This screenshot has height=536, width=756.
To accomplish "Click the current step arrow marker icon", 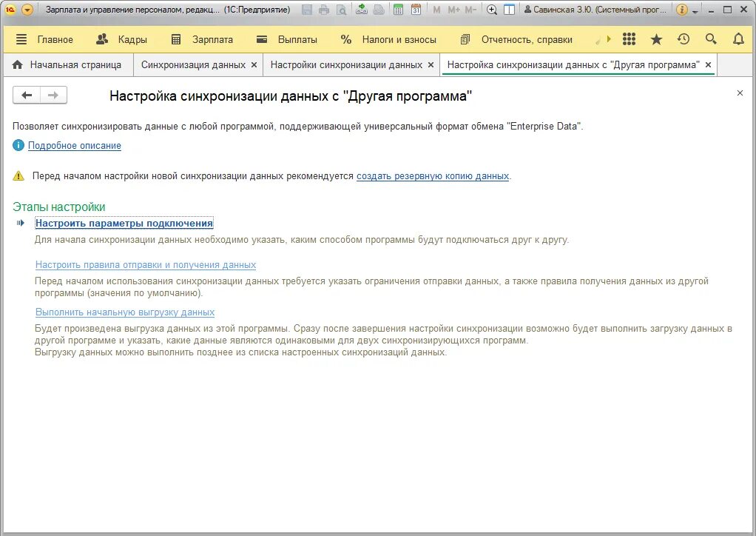I will (20, 223).
